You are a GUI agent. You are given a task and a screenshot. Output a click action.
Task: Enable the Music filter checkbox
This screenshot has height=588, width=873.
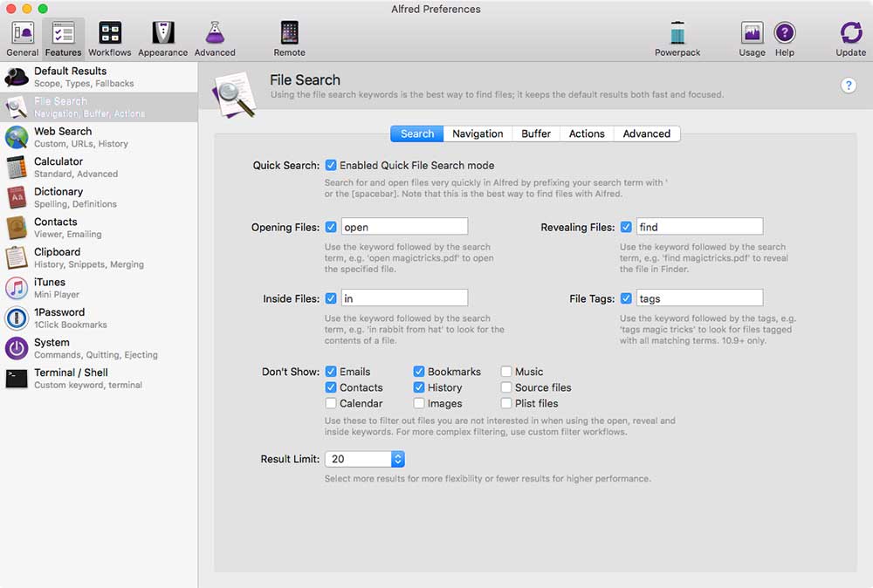(x=505, y=371)
